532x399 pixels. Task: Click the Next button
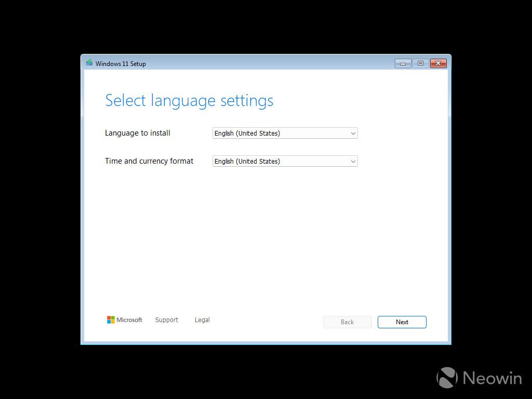[x=402, y=322]
